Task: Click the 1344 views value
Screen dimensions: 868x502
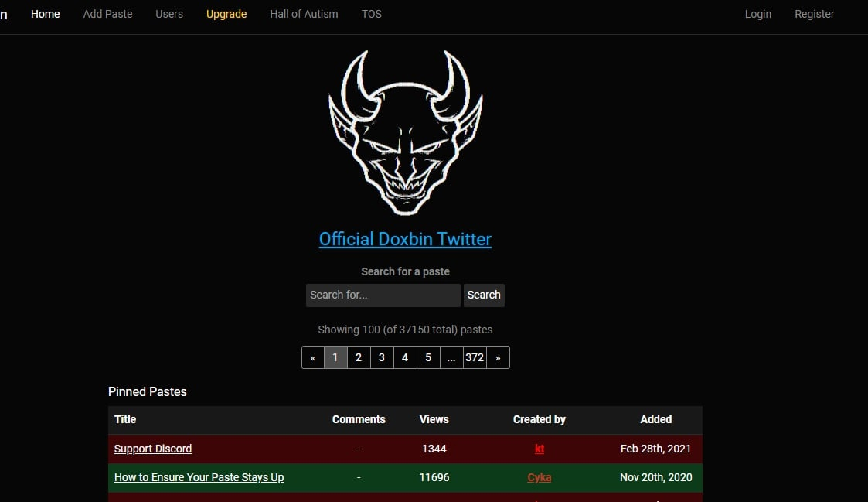Action: (434, 449)
